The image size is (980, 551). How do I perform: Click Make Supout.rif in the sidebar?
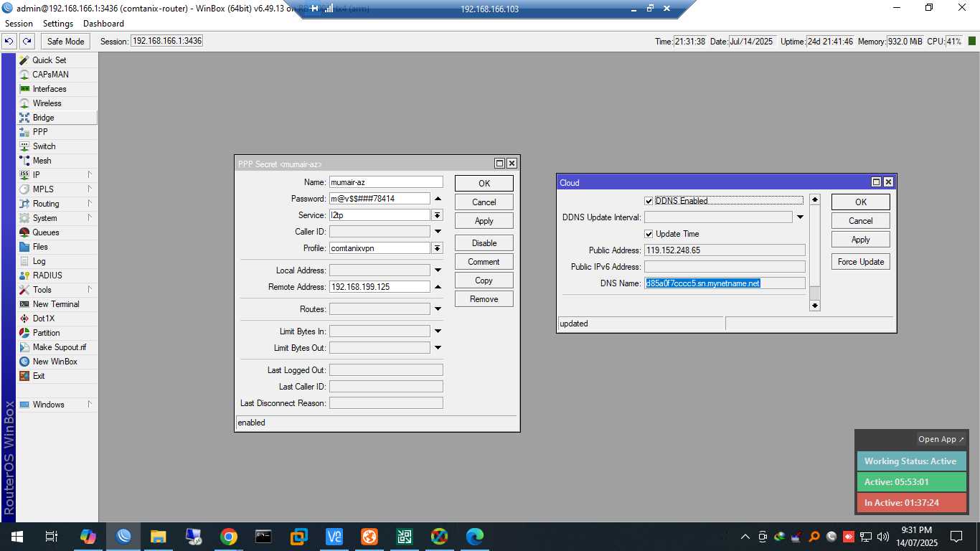point(57,347)
